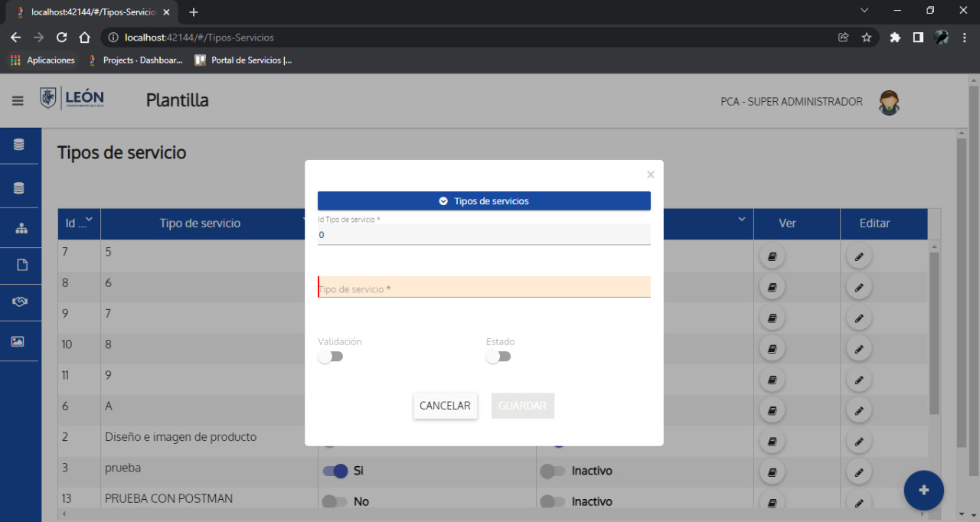View details for row A

pyautogui.click(x=772, y=411)
